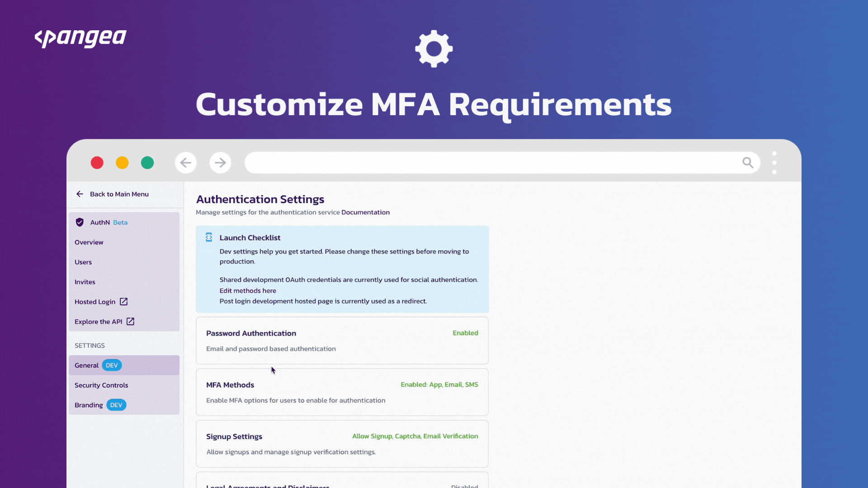Screen dimensions: 868x488
Task: Click the Edit methods here link
Action: [248, 291]
